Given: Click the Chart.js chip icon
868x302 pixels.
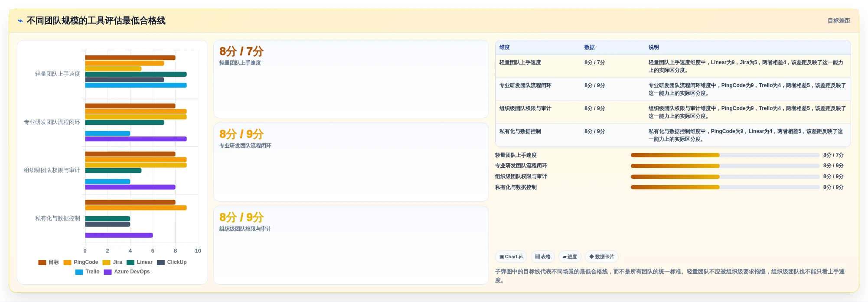Looking at the screenshot, I should pyautogui.click(x=502, y=257).
